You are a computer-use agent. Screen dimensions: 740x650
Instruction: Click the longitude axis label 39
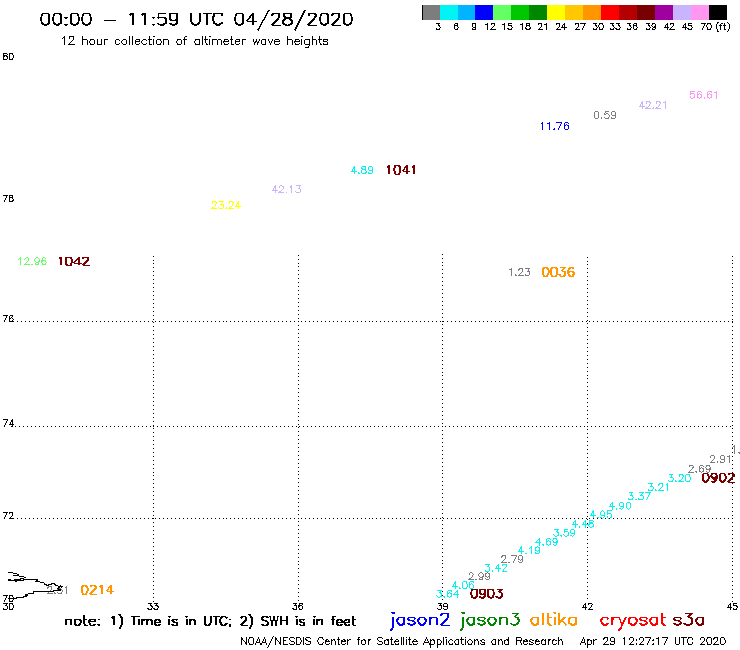pyautogui.click(x=442, y=606)
